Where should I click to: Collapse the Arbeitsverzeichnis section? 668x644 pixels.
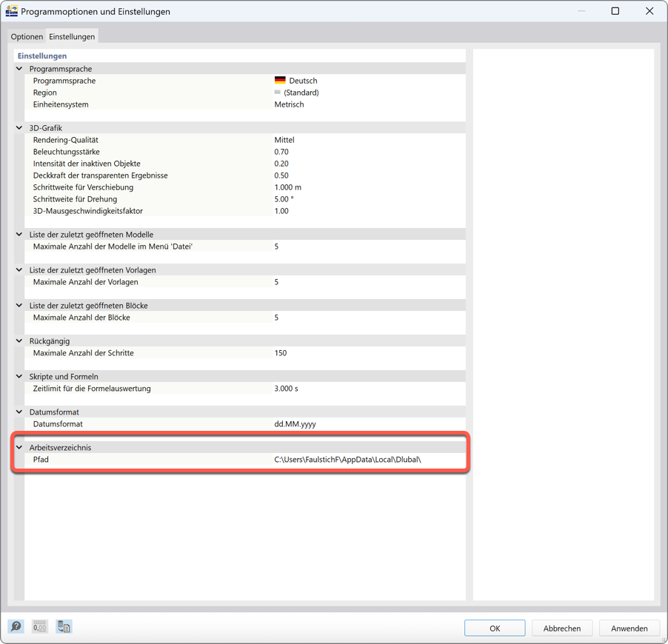click(x=18, y=447)
